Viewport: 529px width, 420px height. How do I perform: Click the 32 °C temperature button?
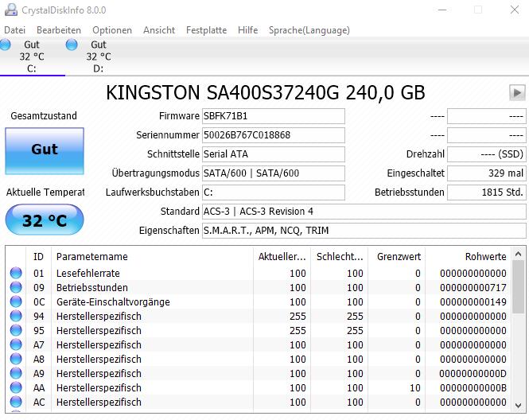45,220
